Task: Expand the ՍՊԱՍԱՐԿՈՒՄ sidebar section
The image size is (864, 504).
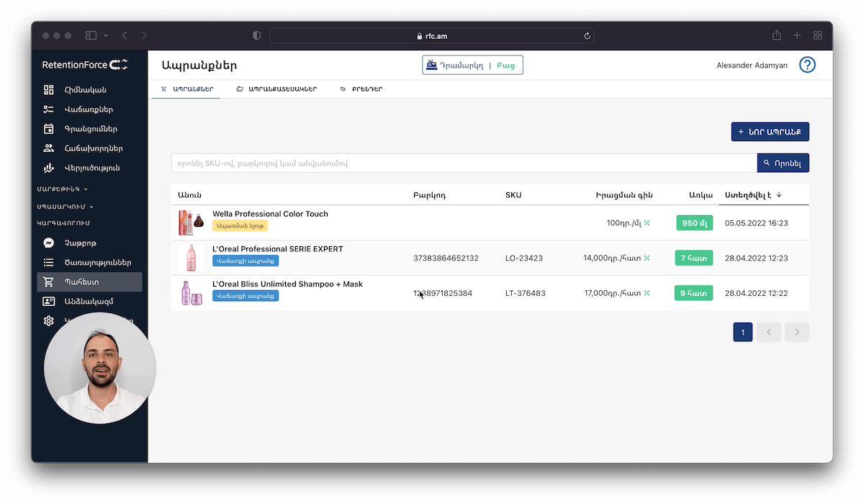Action: (65, 207)
